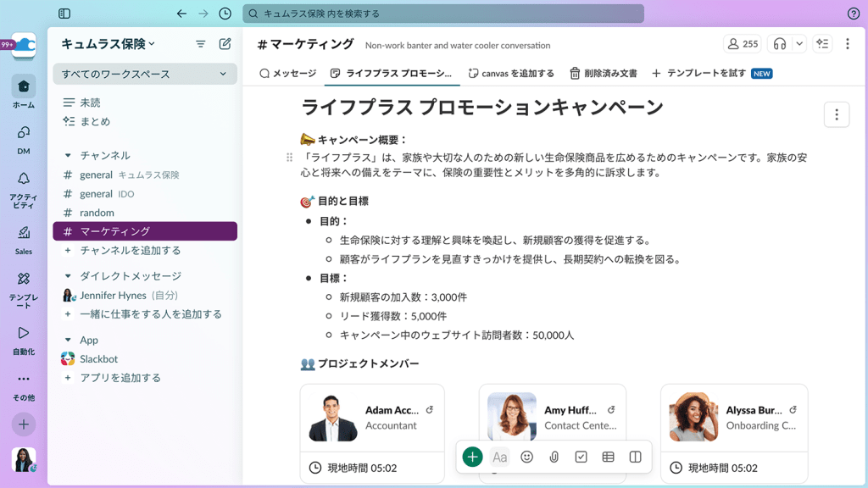Attach file with the paperclip icon
The width and height of the screenshot is (868, 488).
tap(554, 457)
